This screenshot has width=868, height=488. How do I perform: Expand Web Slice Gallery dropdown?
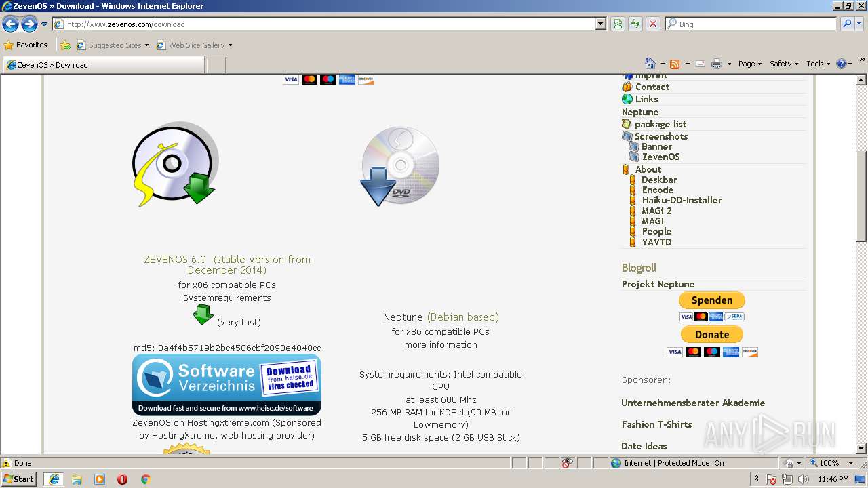point(230,45)
